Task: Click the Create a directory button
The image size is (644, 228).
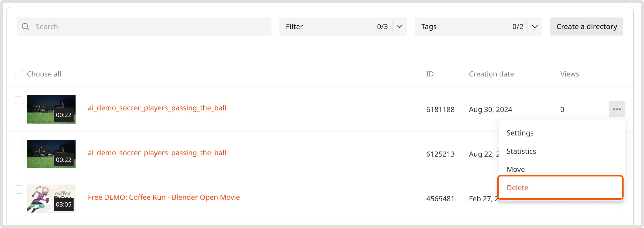Action: pyautogui.click(x=587, y=26)
